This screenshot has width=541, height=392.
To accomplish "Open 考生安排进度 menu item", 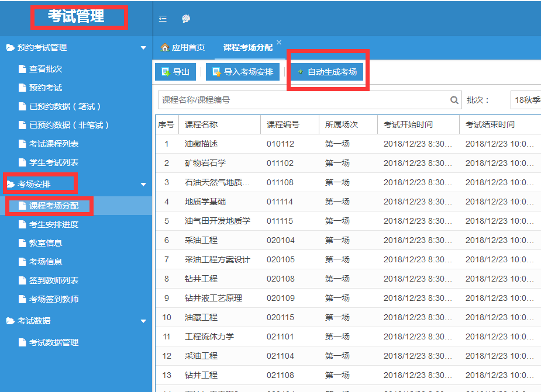I will pos(54,224).
